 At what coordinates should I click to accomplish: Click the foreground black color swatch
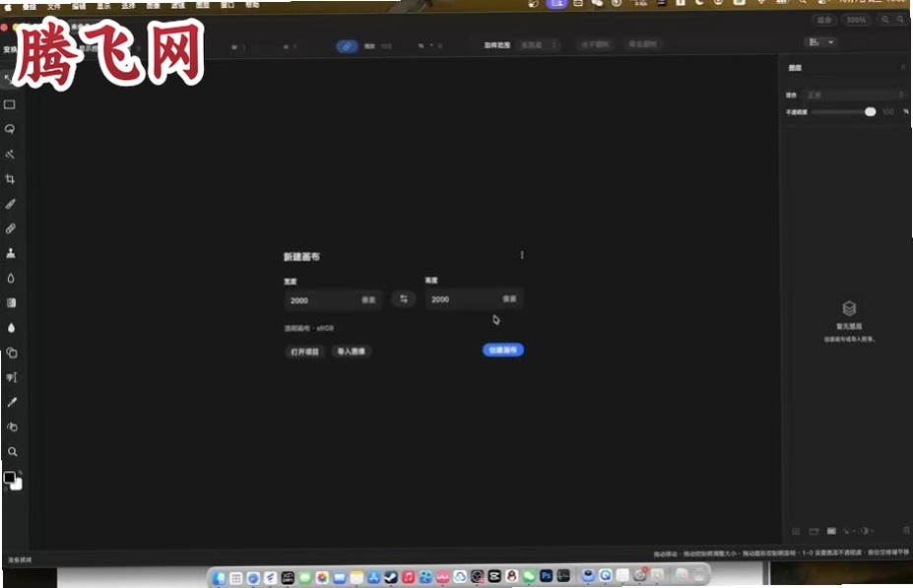tap(9, 478)
